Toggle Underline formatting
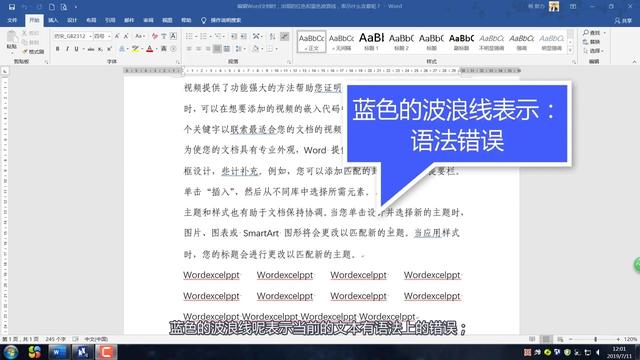This screenshot has height=360, width=640. tap(76, 49)
